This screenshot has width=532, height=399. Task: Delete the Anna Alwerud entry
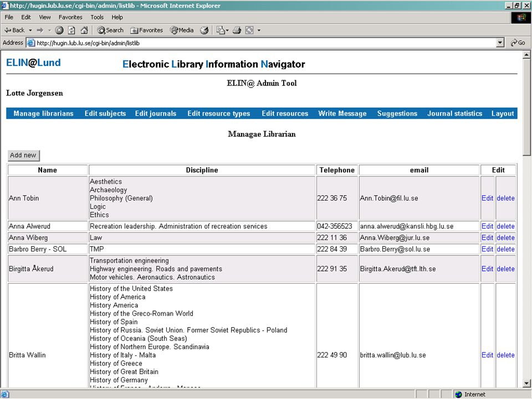[x=505, y=226]
